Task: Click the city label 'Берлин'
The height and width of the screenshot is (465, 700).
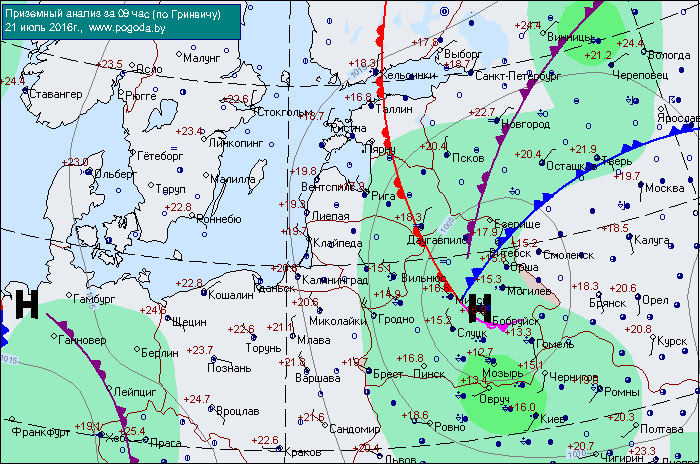Action: click(x=160, y=353)
